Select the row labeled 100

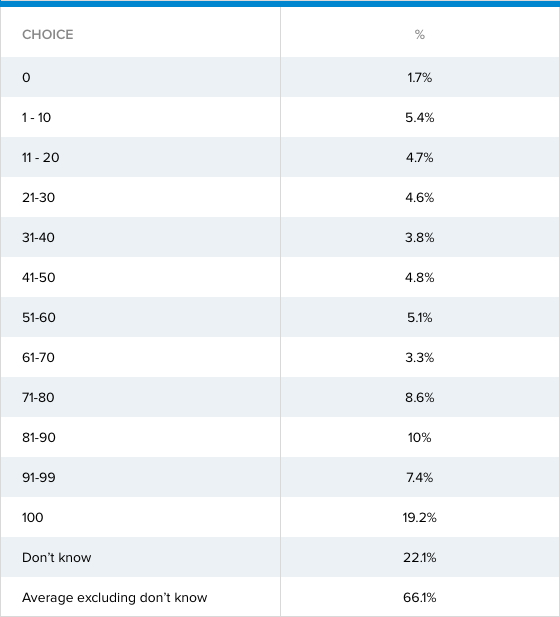(x=280, y=517)
